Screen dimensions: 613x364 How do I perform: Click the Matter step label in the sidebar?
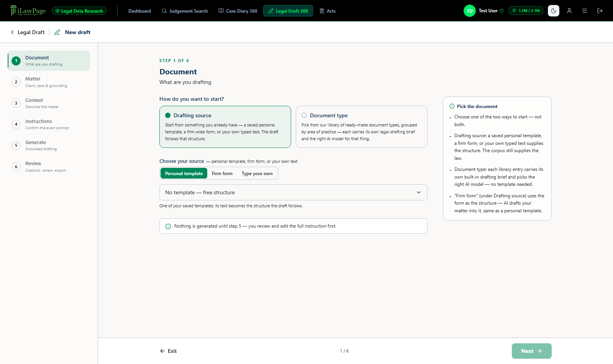[x=33, y=79]
